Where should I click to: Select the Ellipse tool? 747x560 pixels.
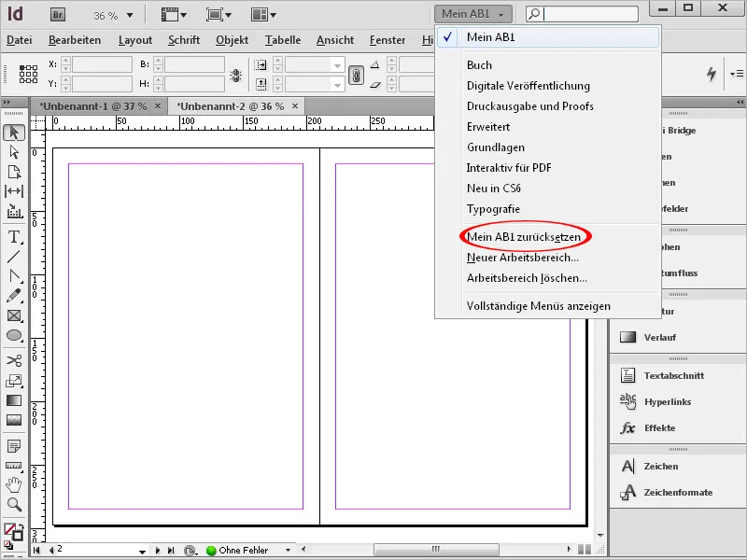coord(14,335)
